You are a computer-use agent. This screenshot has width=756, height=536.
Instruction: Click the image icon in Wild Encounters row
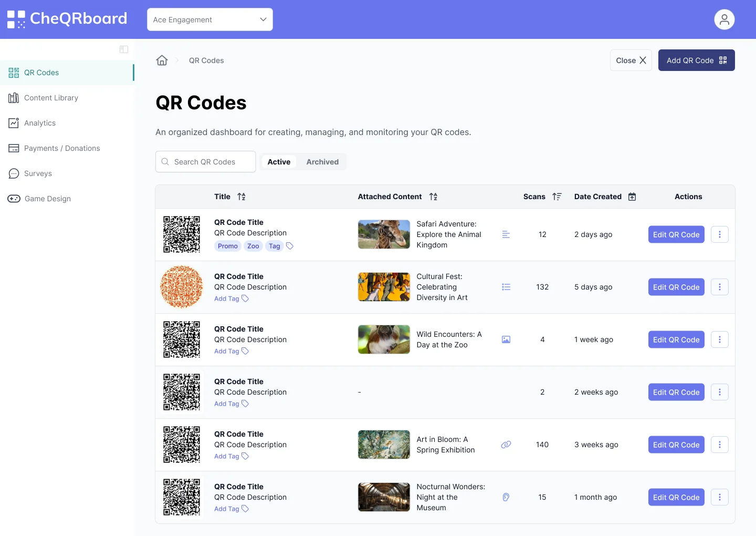click(506, 339)
